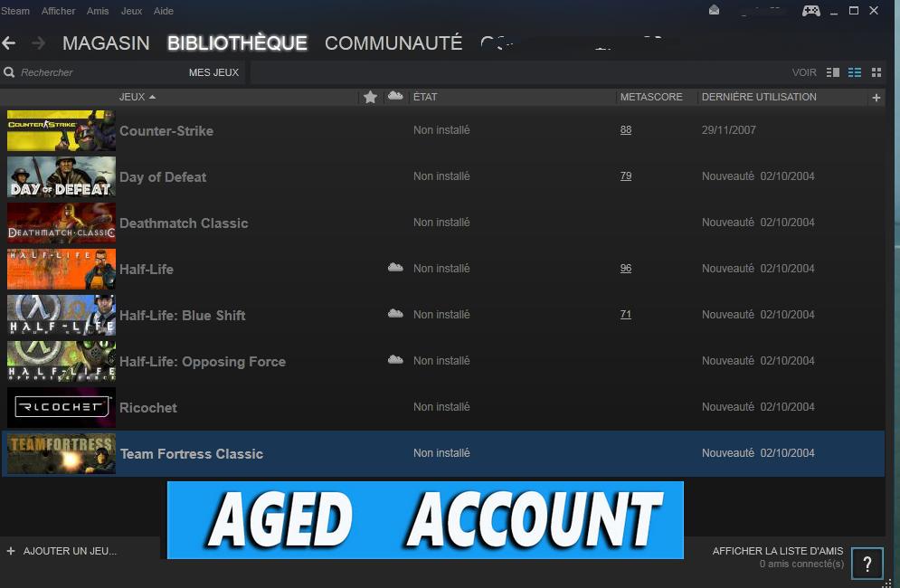Go forward with the right arrow

39,43
